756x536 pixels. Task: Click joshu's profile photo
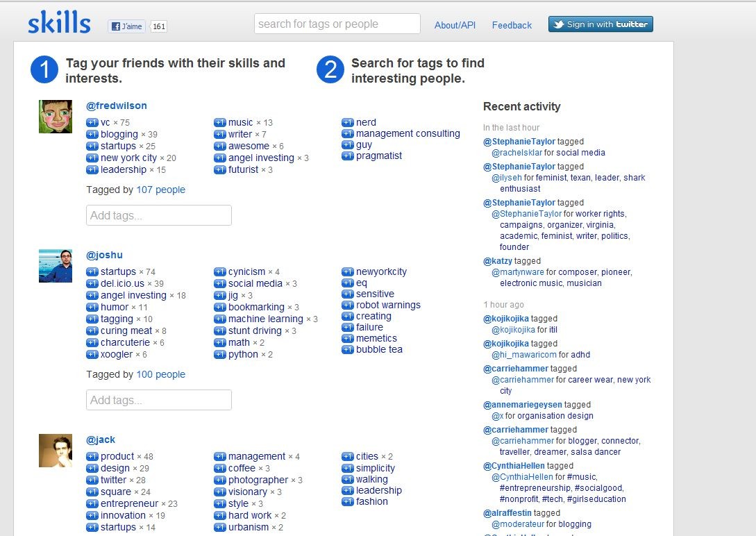pos(56,266)
